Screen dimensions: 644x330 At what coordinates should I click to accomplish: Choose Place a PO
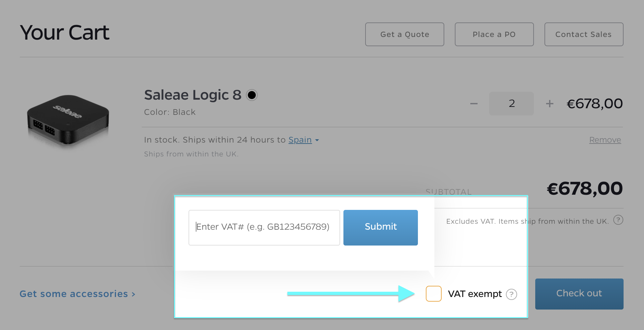pos(494,34)
